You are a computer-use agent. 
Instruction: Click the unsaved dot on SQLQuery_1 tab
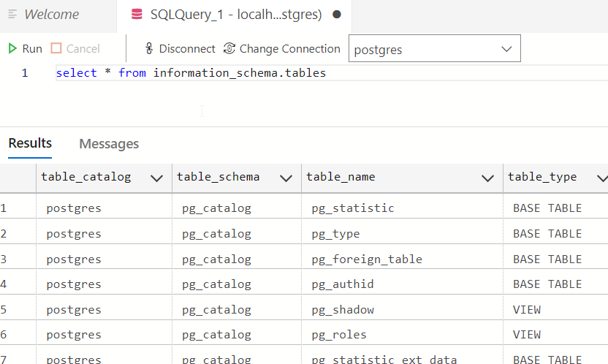pos(336,15)
